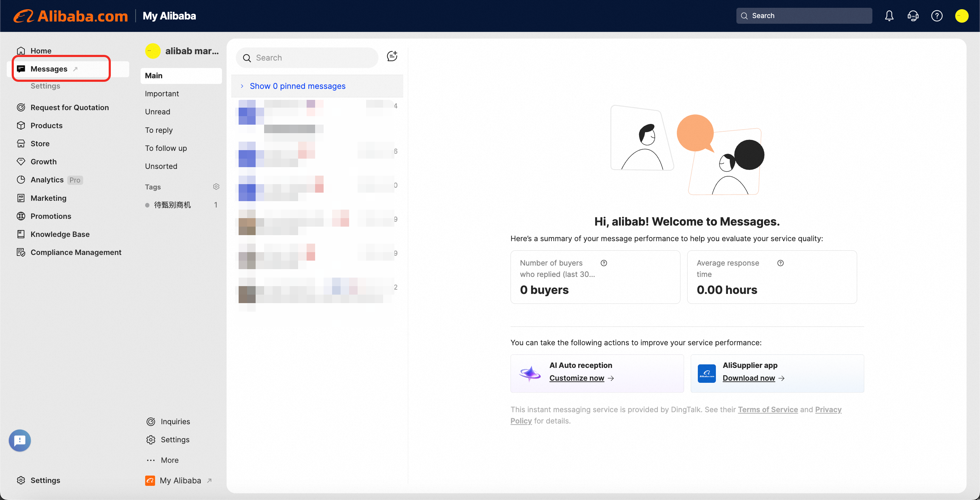Open the To follow up folder

[x=166, y=148]
